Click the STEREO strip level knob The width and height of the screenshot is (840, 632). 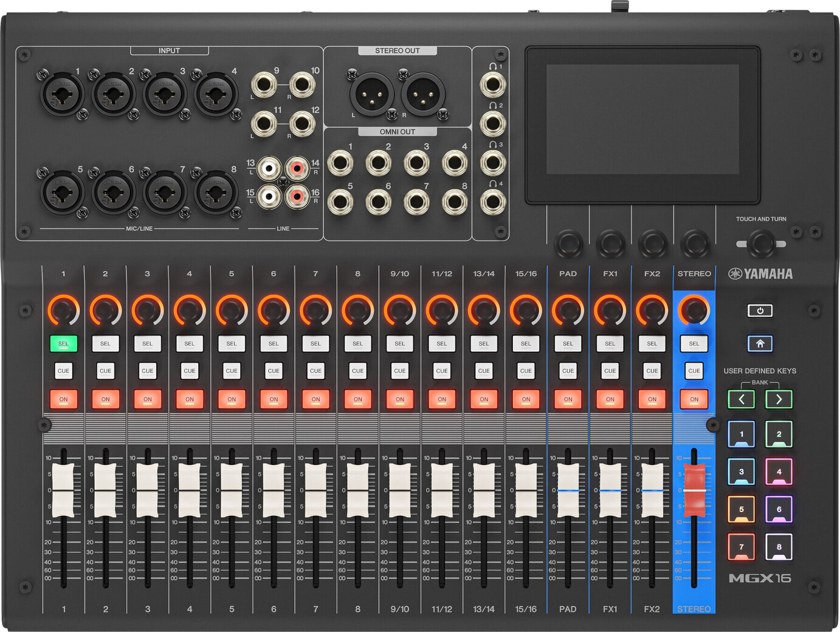point(694,311)
